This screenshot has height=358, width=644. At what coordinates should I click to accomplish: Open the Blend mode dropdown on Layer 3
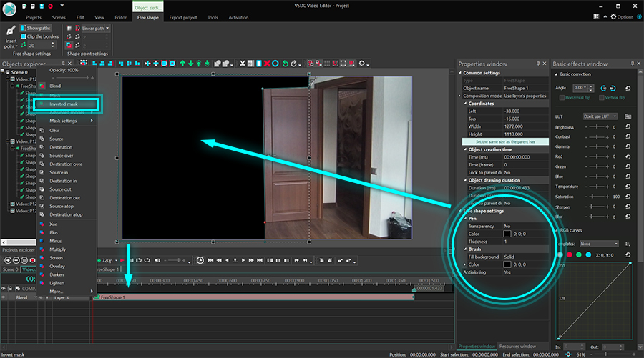[36, 297]
